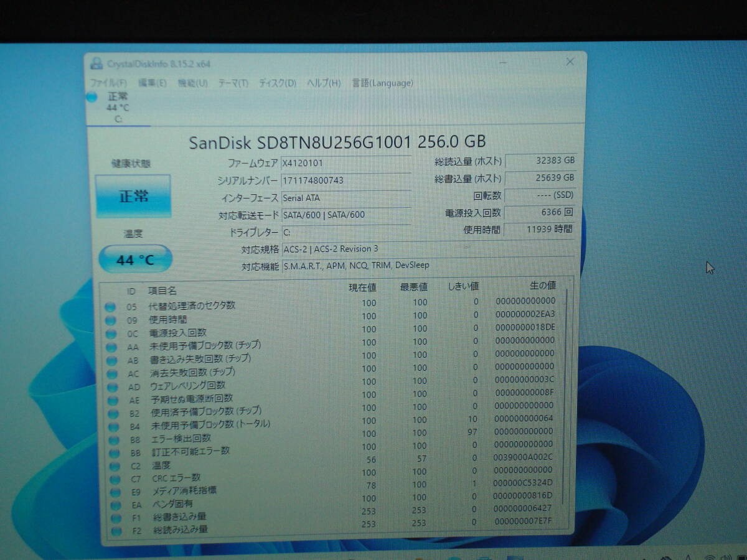
Task: Click raw value 00000000816D
Action: (522, 496)
